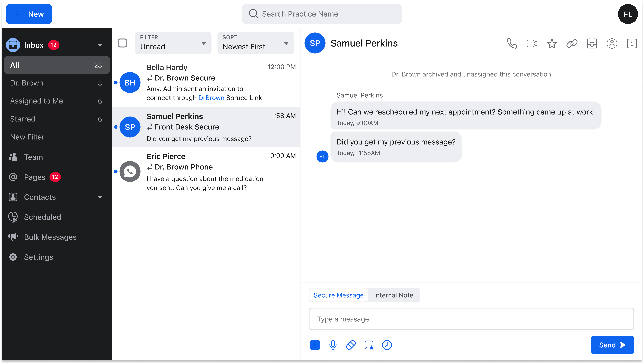The height and width of the screenshot is (364, 644).
Task: Open the Sort Newest First dropdown
Action: coord(256,43)
